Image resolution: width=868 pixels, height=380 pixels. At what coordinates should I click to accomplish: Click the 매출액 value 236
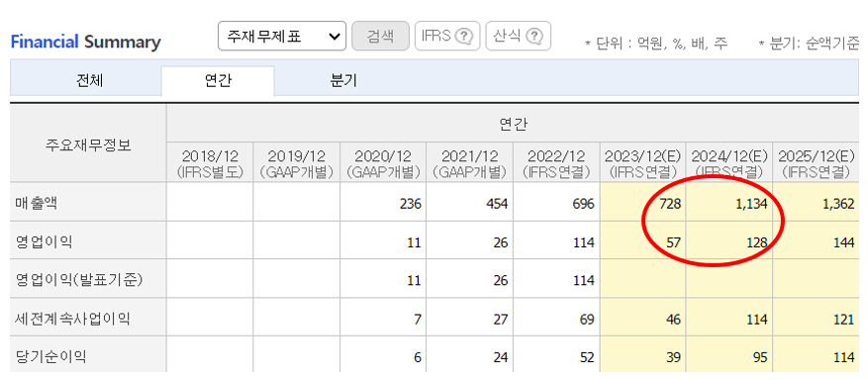pyautogui.click(x=411, y=204)
